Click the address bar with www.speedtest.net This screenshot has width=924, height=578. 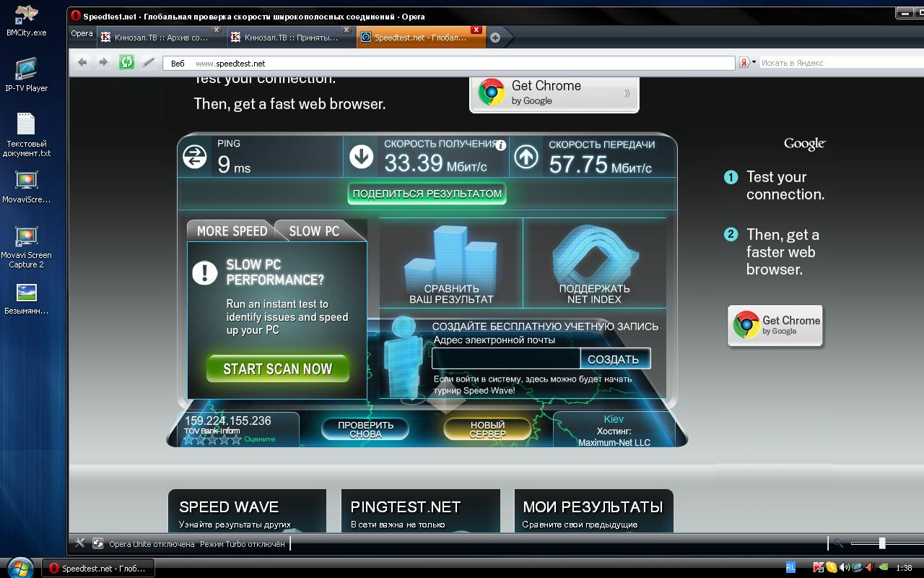(x=449, y=63)
